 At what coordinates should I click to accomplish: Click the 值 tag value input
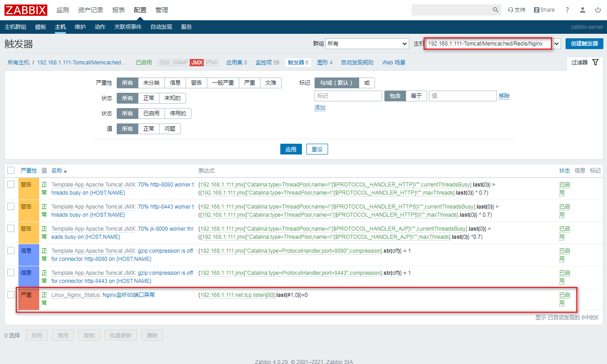tap(463, 96)
